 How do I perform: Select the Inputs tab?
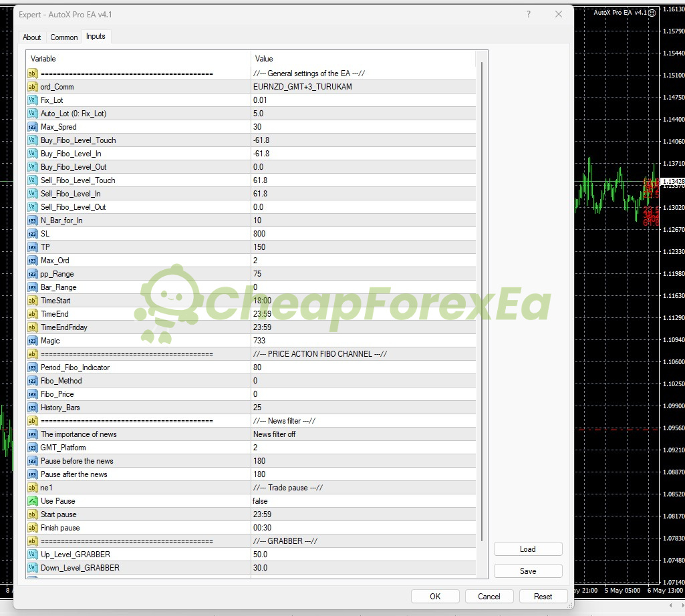[x=96, y=36]
